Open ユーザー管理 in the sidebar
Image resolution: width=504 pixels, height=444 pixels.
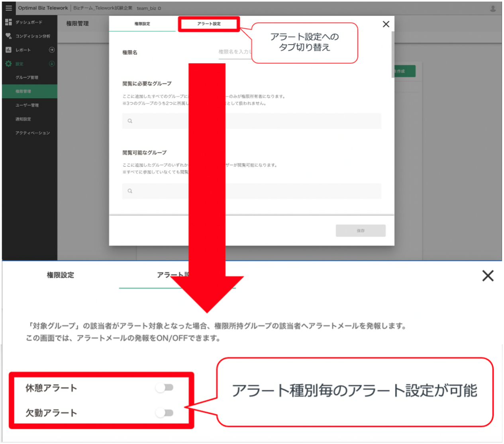pyautogui.click(x=29, y=105)
